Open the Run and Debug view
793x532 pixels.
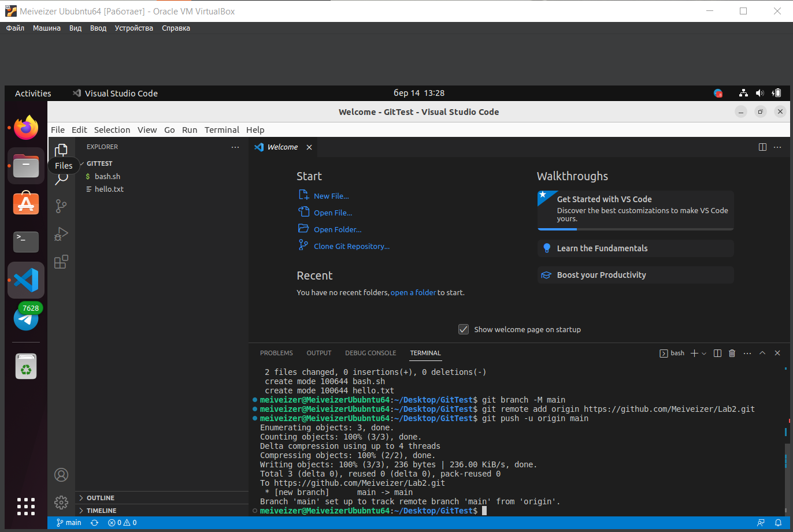tap(61, 234)
